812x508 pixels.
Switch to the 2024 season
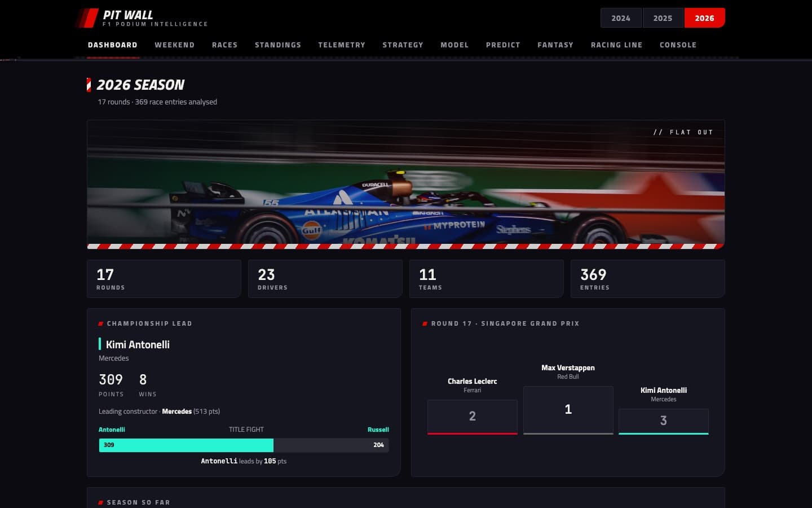[x=621, y=18]
